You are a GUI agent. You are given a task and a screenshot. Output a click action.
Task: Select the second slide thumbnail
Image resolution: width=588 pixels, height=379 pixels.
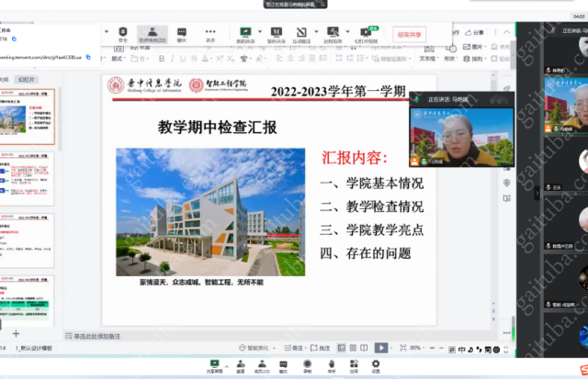pos(27,179)
